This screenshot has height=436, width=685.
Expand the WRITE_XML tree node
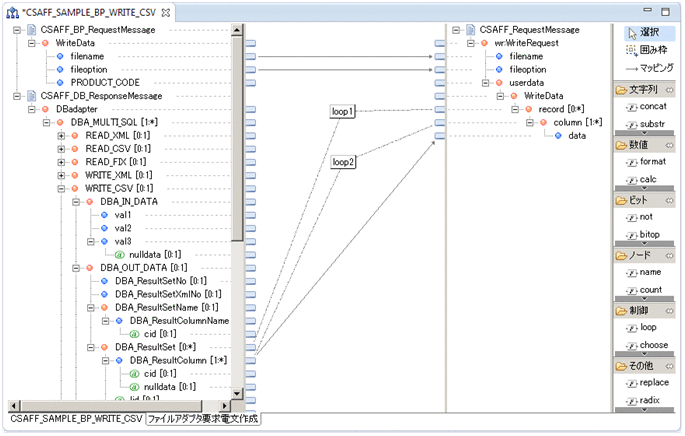coord(61,174)
